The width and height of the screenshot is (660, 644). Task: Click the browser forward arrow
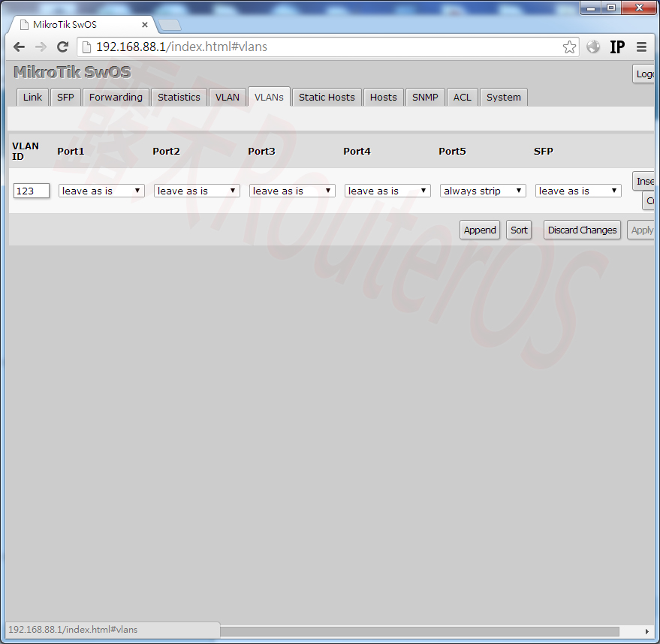tap(41, 47)
